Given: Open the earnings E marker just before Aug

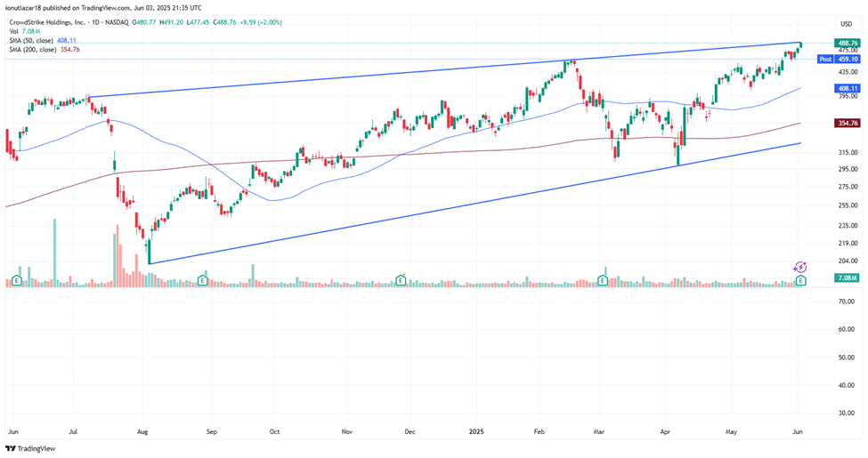Looking at the screenshot, I should [203, 280].
